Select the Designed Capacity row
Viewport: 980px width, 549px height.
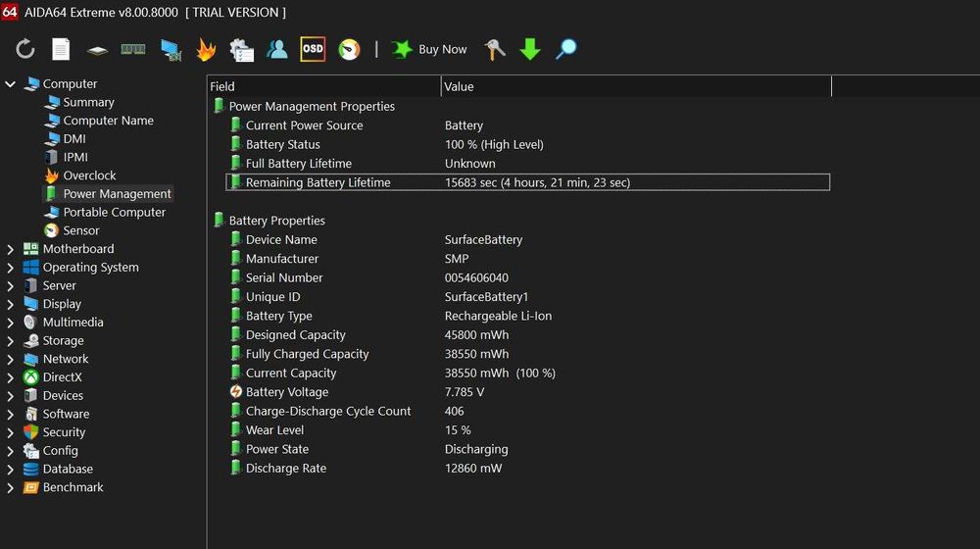point(528,335)
